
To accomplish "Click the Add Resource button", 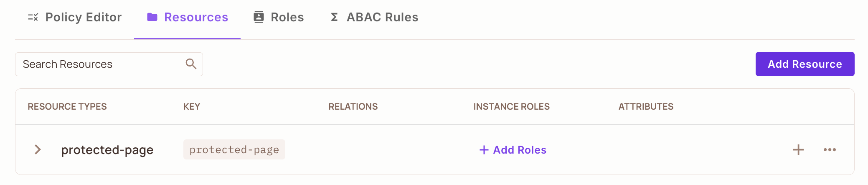I will [x=805, y=64].
